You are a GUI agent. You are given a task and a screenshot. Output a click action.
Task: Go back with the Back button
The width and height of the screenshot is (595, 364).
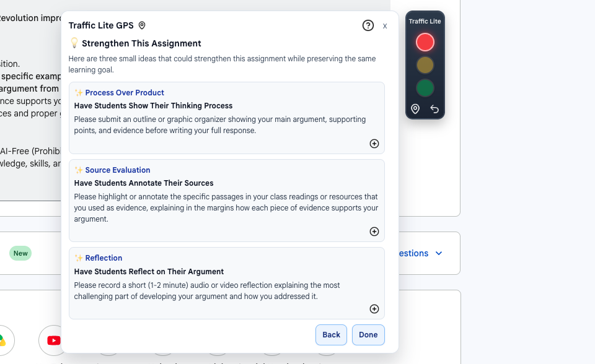(331, 335)
